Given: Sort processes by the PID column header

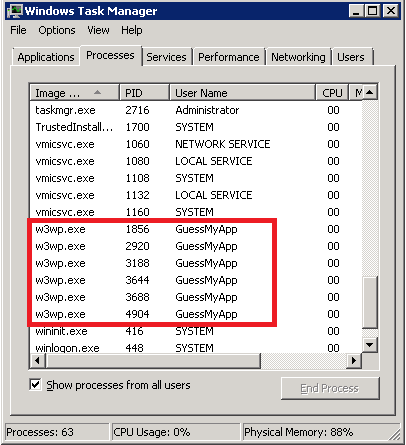Looking at the screenshot, I should coord(144,93).
